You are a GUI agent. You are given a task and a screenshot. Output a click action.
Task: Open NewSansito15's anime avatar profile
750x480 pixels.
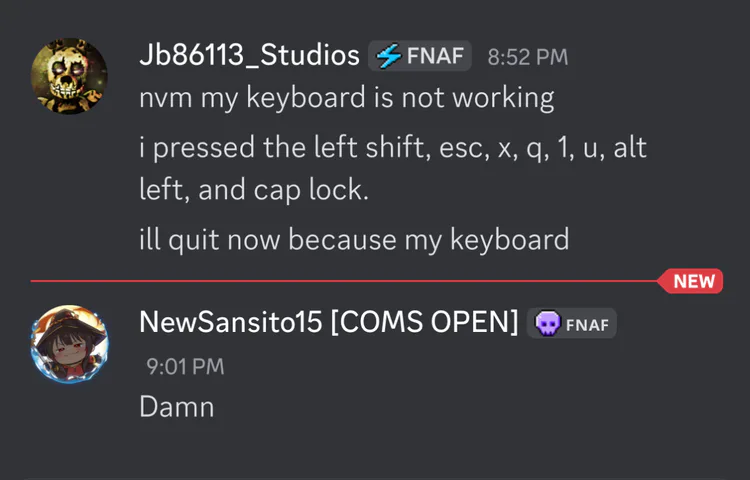(x=69, y=343)
